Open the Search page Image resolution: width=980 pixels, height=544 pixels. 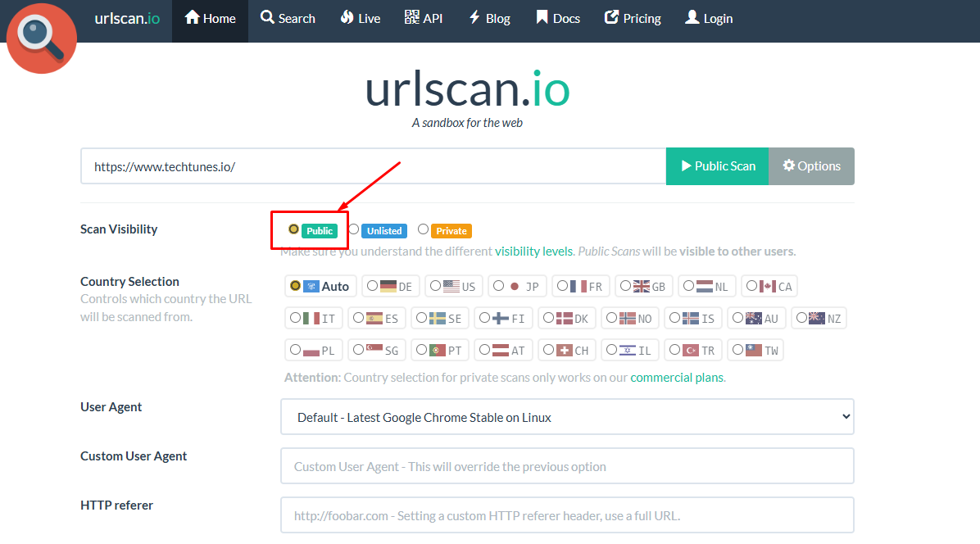[x=288, y=19]
